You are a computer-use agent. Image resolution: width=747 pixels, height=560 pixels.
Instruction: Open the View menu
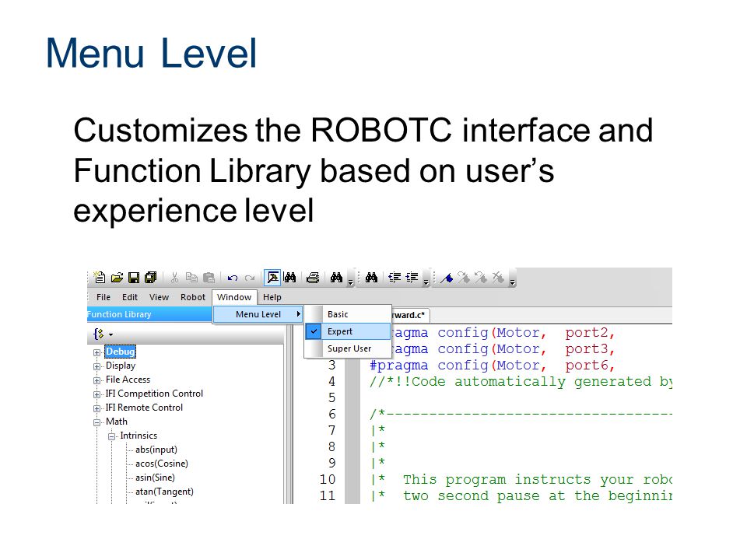coord(159,297)
